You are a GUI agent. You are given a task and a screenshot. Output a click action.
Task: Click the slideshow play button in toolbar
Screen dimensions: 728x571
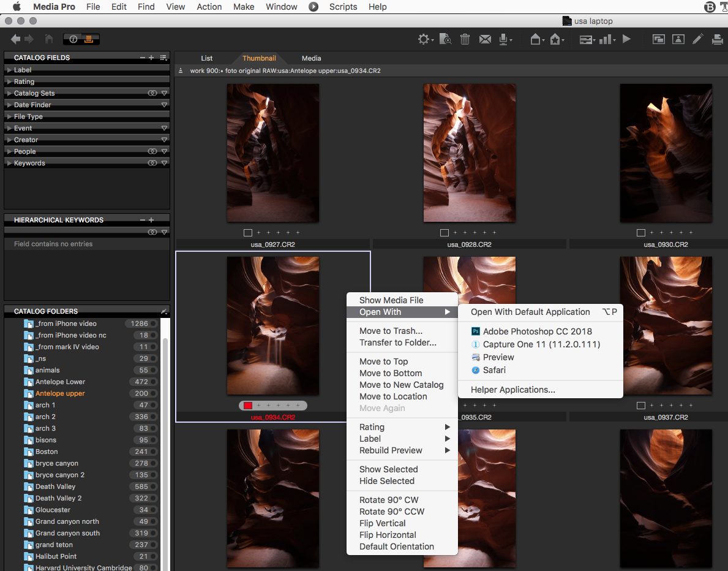pyautogui.click(x=626, y=39)
